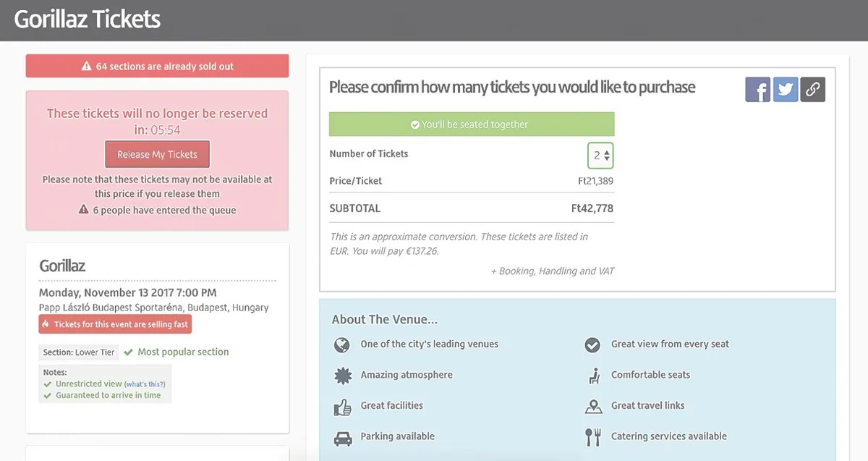
Task: Click the checkmark icon by Great view
Action: click(593, 344)
